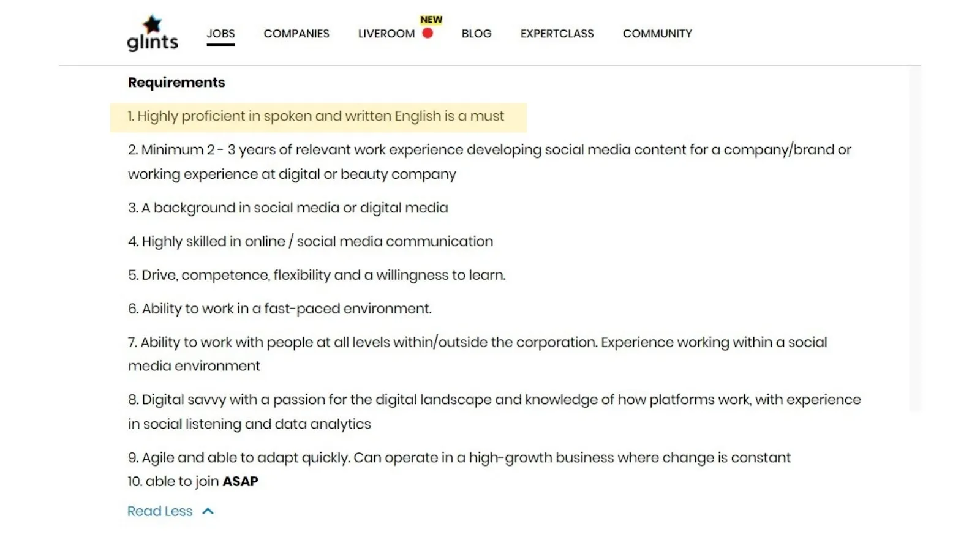This screenshot has height=551, width=980.
Task: Switch to the COMPANIES section
Action: [296, 34]
